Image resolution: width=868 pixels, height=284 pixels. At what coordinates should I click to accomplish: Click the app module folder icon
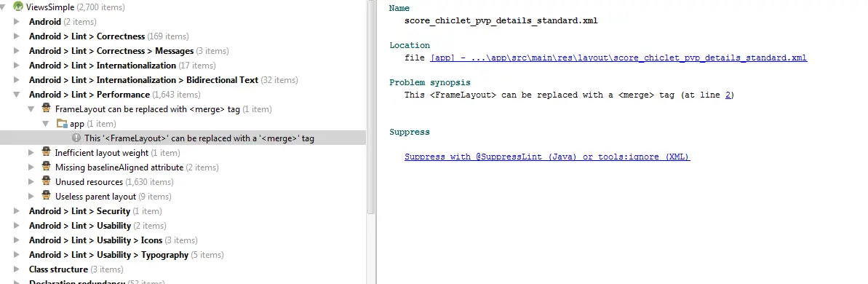pyautogui.click(x=62, y=124)
